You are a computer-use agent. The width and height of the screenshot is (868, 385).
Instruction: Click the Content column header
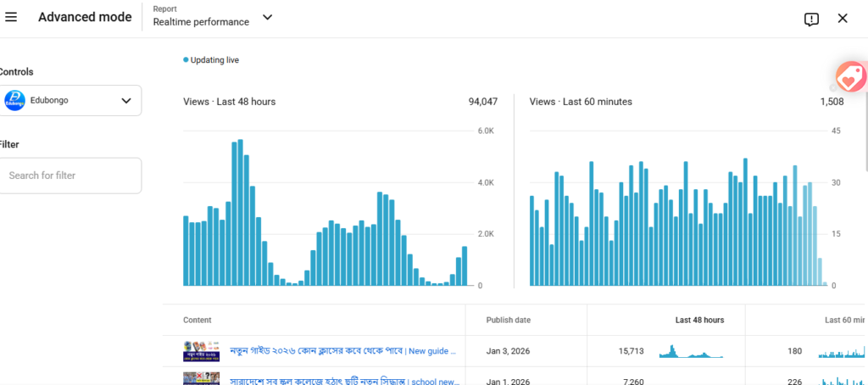point(197,321)
